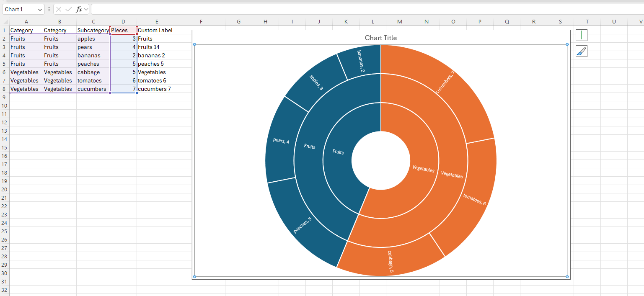Select the cucumbers cell in column C
Viewport: 644px width, 296px height.
(93, 89)
